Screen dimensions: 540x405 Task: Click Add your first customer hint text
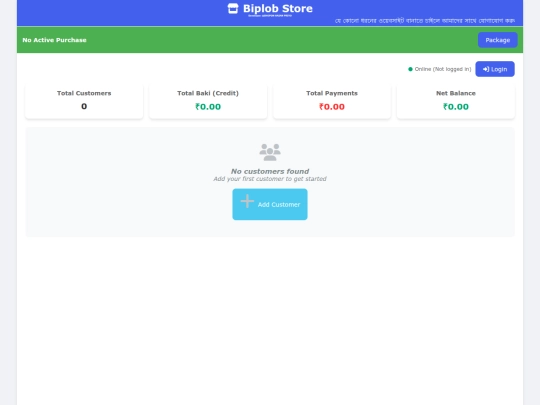tap(270, 179)
